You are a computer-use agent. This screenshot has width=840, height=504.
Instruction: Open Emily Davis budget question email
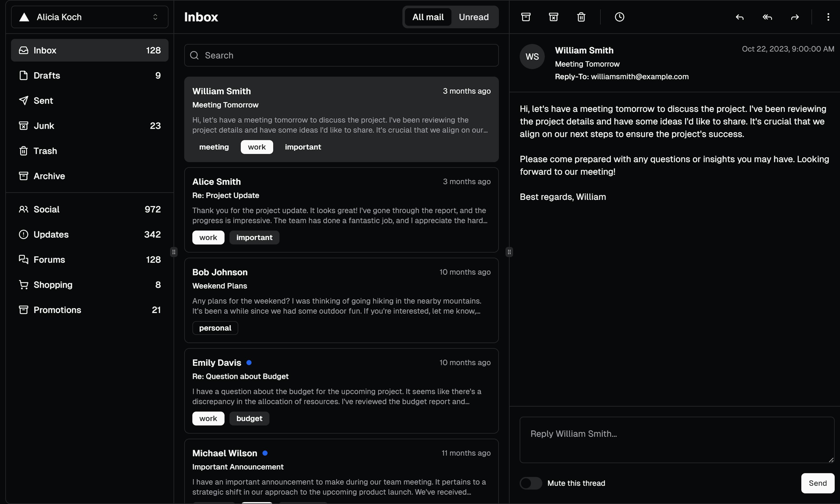point(341,391)
